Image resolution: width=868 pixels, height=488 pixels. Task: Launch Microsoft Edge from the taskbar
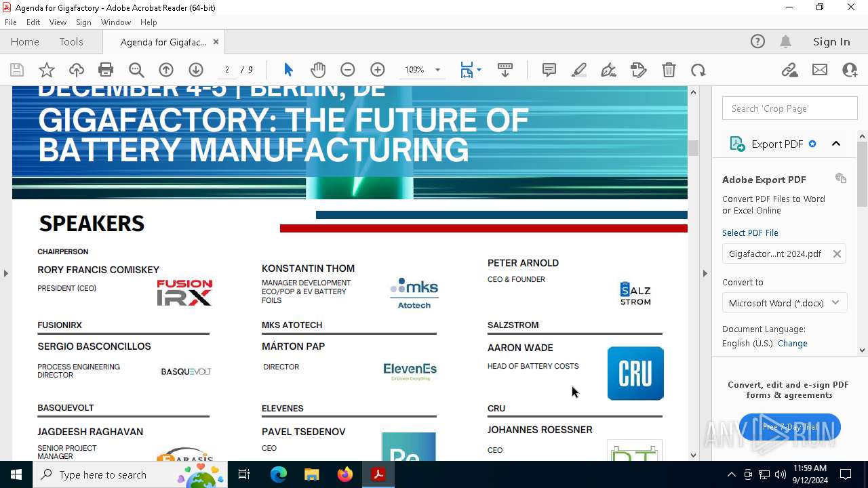click(x=279, y=474)
